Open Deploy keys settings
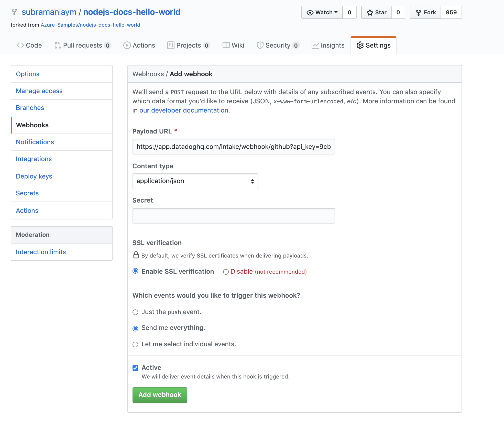This screenshot has height=423, width=504. pyautogui.click(x=62, y=176)
